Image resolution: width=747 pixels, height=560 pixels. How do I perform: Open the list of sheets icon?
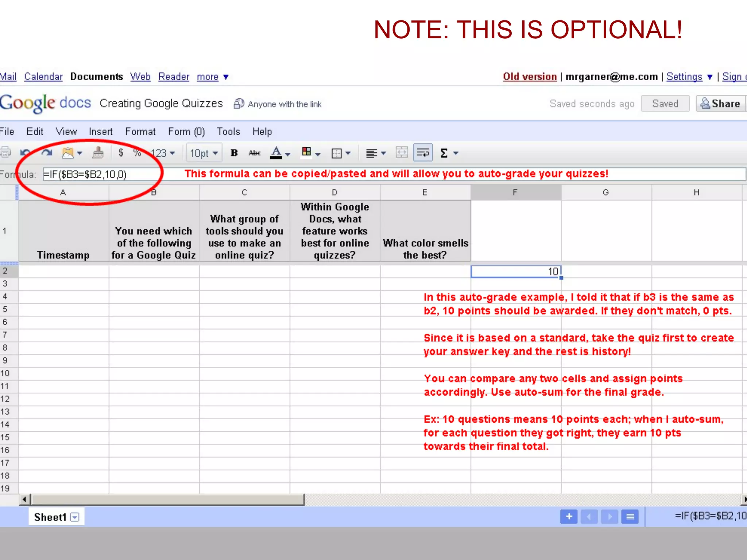[x=630, y=517]
